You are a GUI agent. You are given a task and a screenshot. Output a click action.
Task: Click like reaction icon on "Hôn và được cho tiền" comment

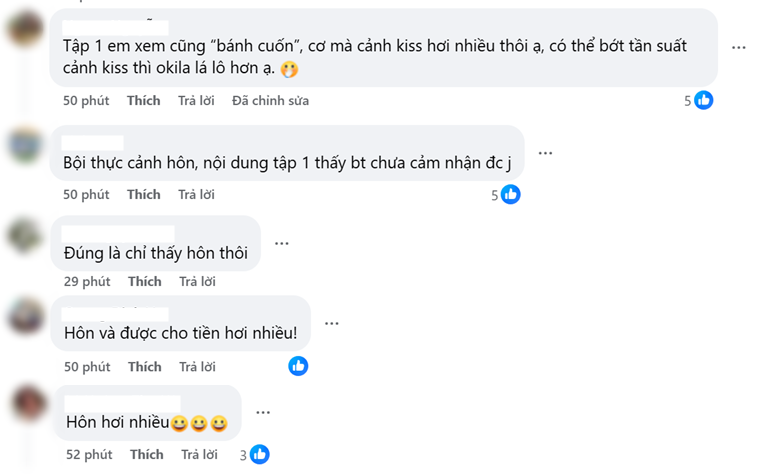pos(298,366)
